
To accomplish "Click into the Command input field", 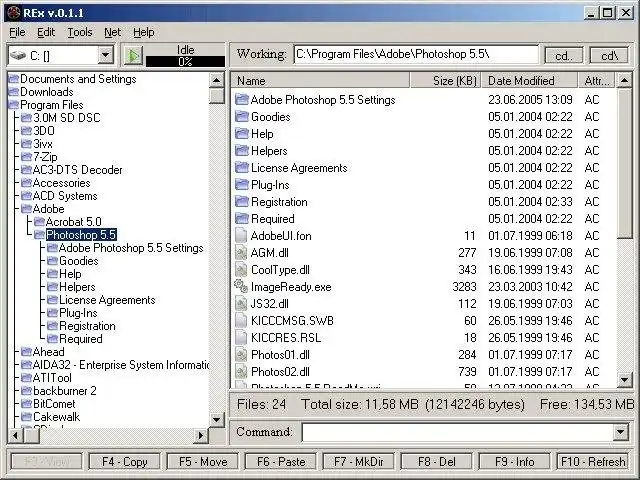I will (x=458, y=432).
